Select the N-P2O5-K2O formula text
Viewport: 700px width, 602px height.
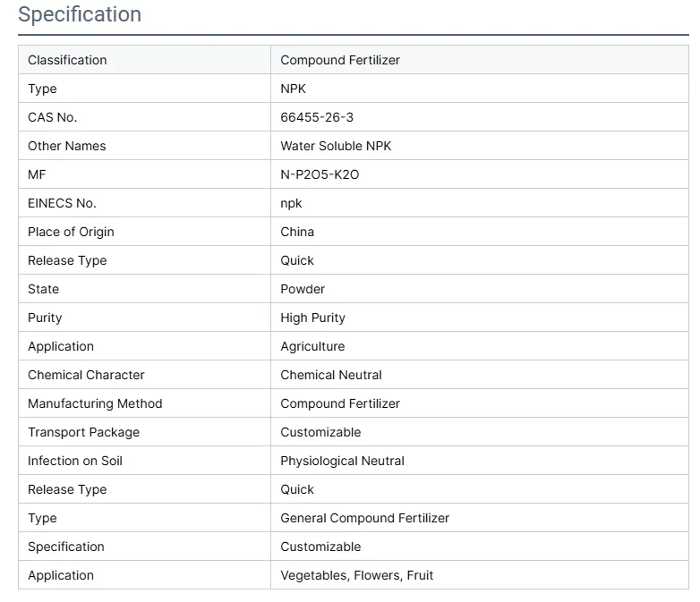[320, 174]
